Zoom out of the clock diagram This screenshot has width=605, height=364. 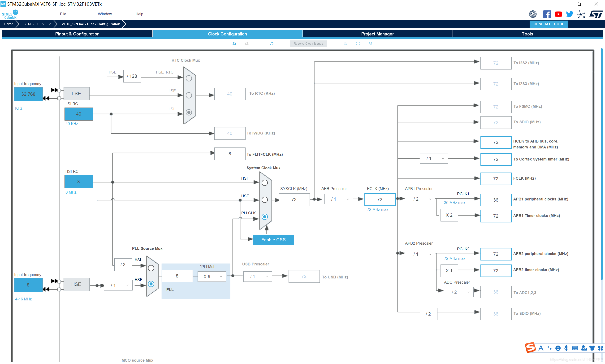371,43
